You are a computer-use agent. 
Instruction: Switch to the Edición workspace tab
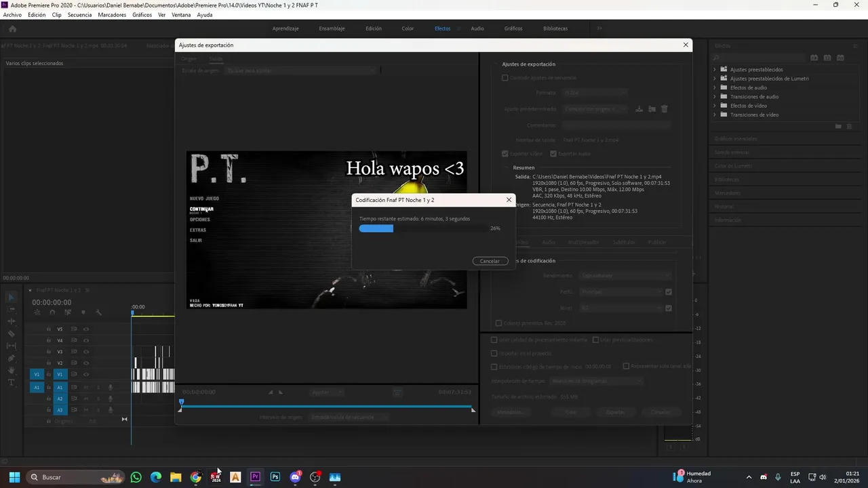[374, 28]
